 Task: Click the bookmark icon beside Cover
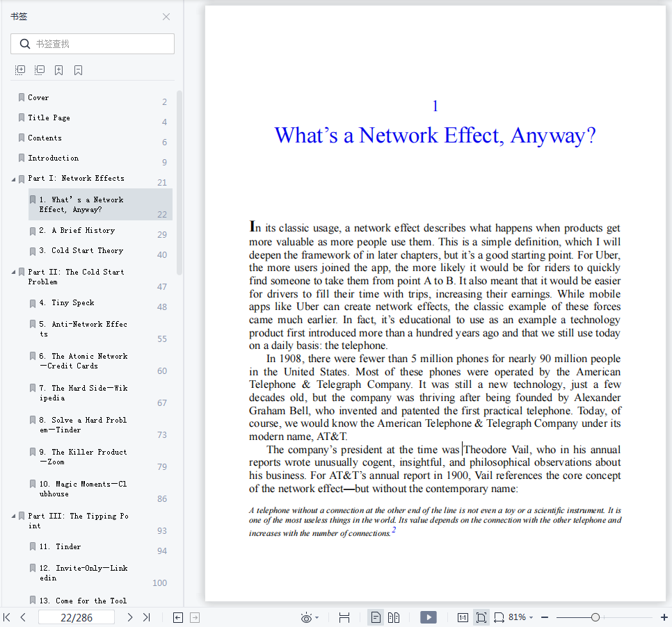(x=22, y=97)
